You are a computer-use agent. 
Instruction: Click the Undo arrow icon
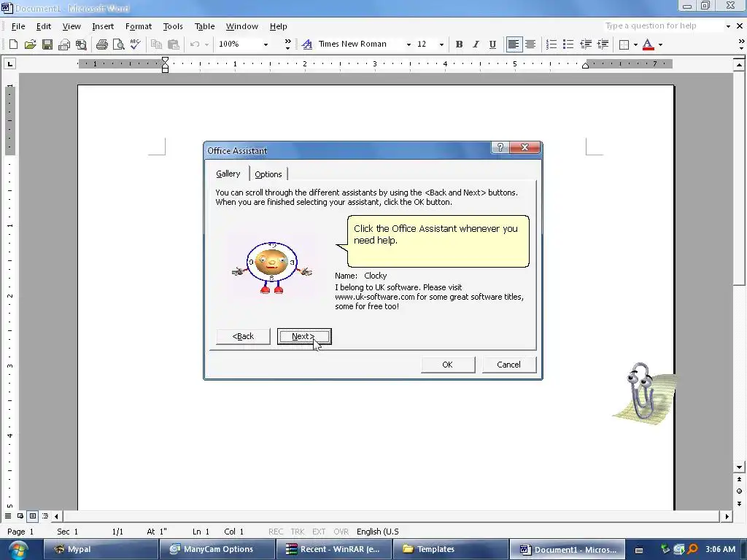(x=194, y=44)
